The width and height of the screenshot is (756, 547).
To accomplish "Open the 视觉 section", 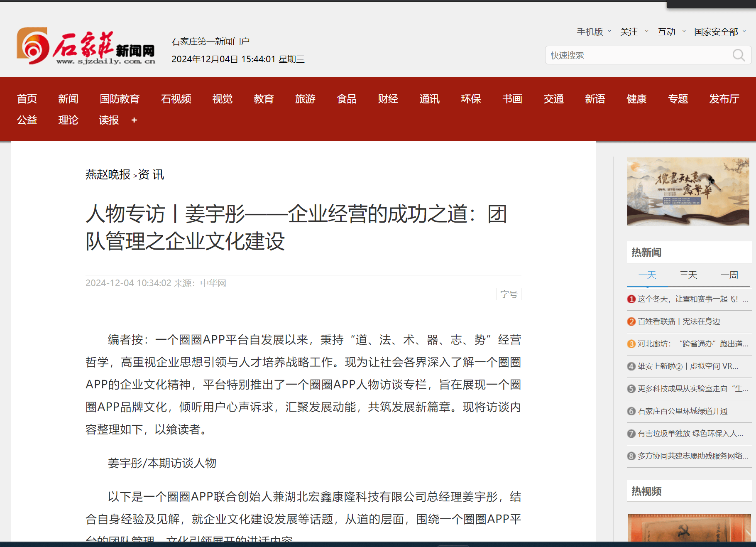I will [x=223, y=99].
